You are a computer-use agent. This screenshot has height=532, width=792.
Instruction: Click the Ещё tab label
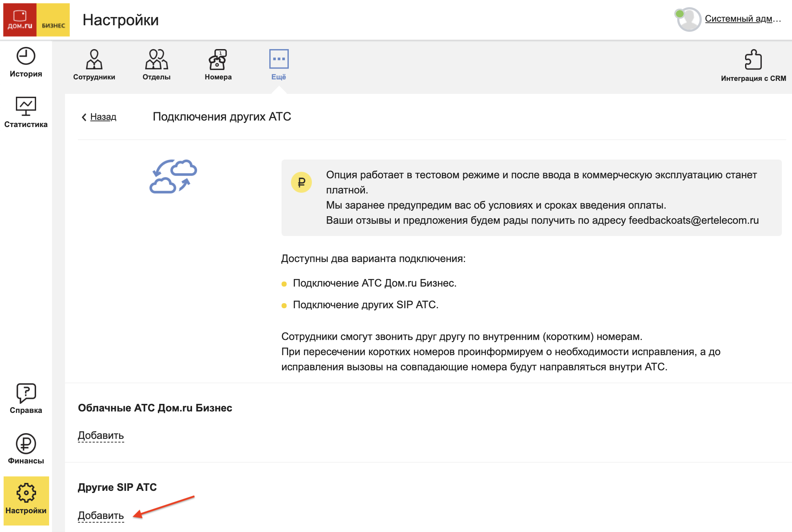click(x=279, y=77)
